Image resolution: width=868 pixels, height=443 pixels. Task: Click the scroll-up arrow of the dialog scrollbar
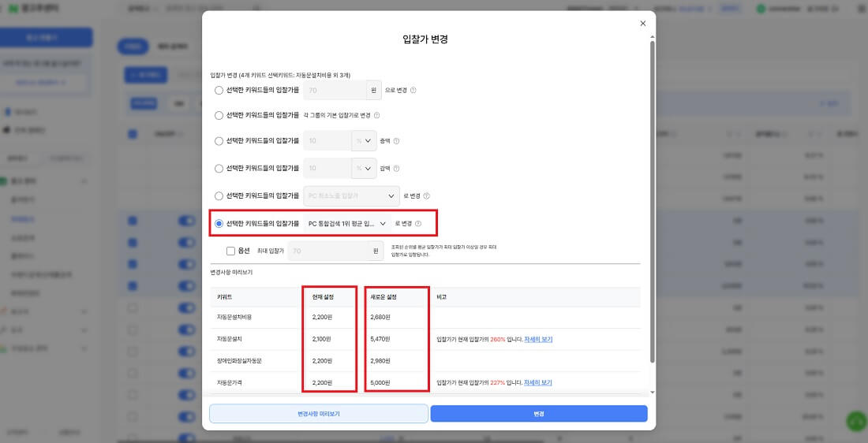(652, 37)
